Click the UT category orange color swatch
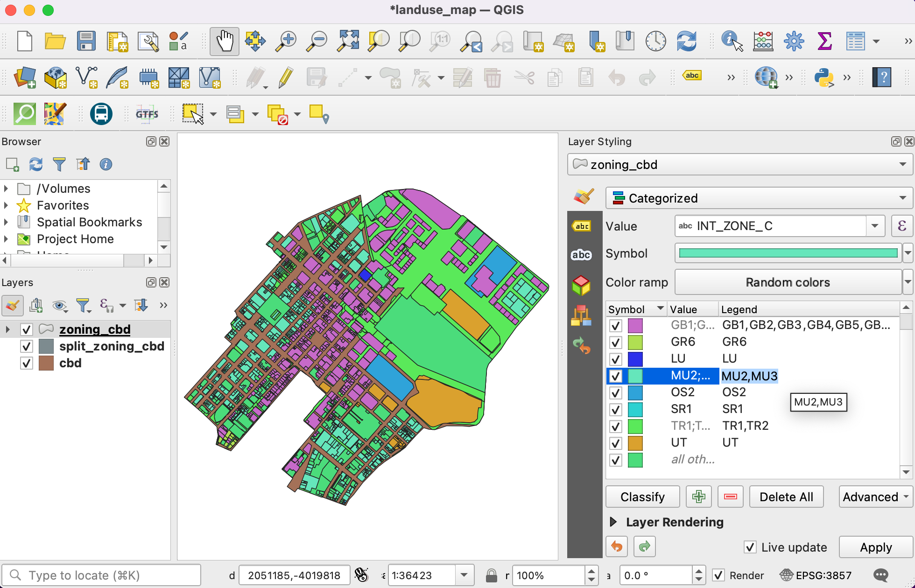Viewport: 915px width, 588px height. (x=635, y=442)
